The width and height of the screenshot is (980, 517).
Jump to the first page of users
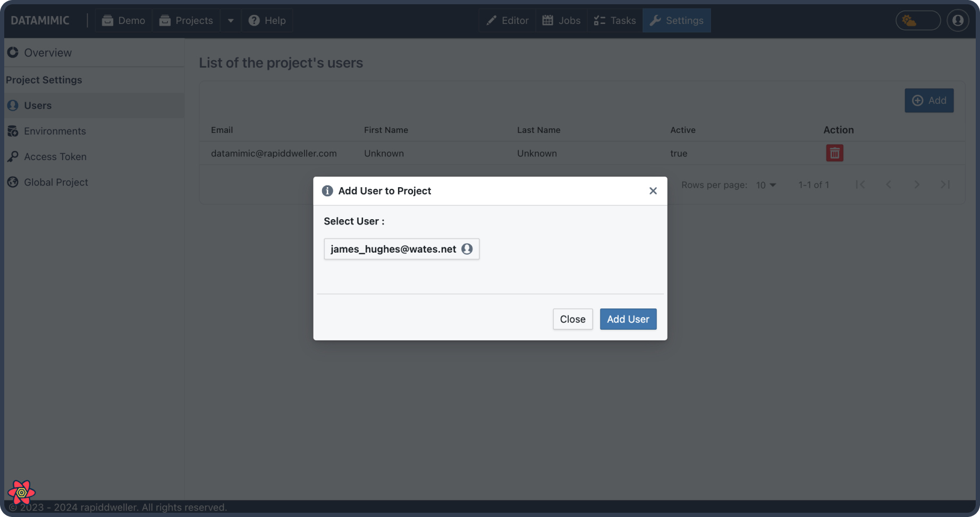860,185
